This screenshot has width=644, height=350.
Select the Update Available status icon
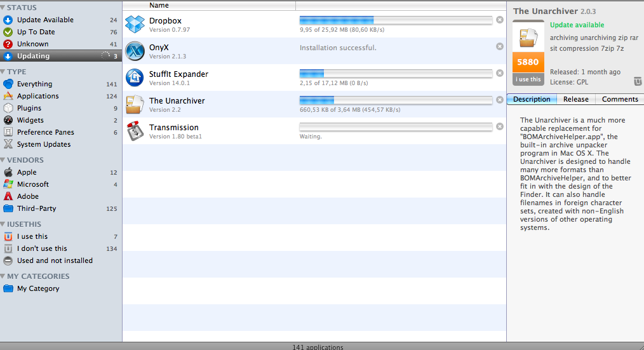click(8, 20)
